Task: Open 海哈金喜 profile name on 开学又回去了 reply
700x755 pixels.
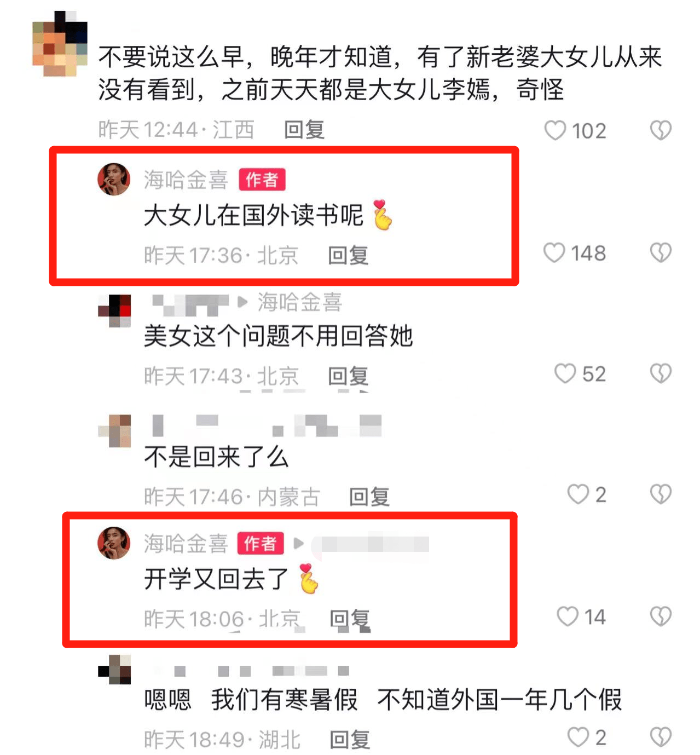Action: (x=186, y=543)
